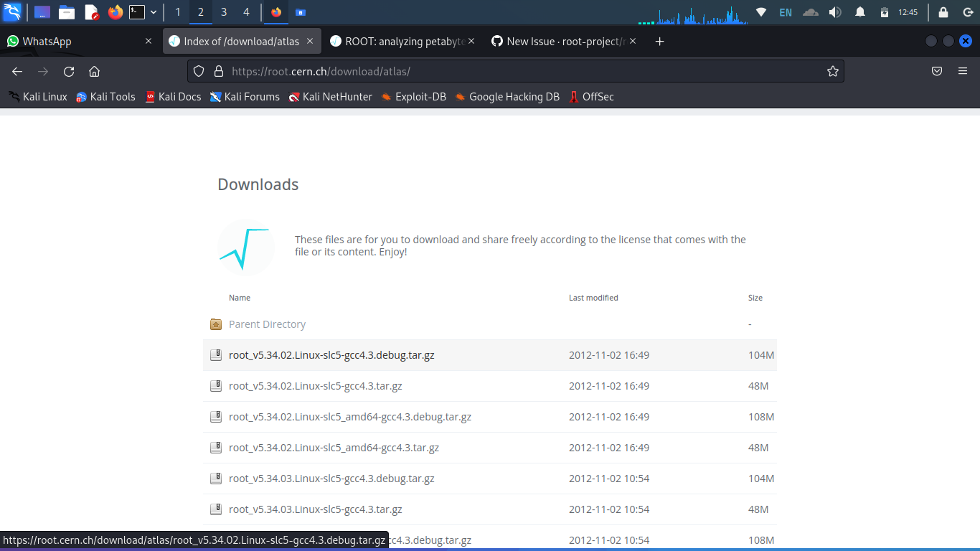Toggle the bookmark star for this page
This screenshot has height=551, width=980.
coord(832,71)
